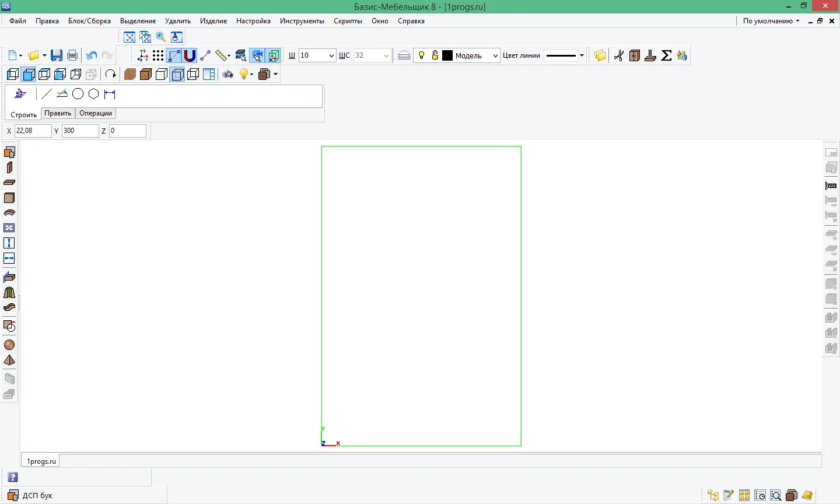Expand the Ш width value dropdown
The height and width of the screenshot is (504, 840).
pos(331,55)
